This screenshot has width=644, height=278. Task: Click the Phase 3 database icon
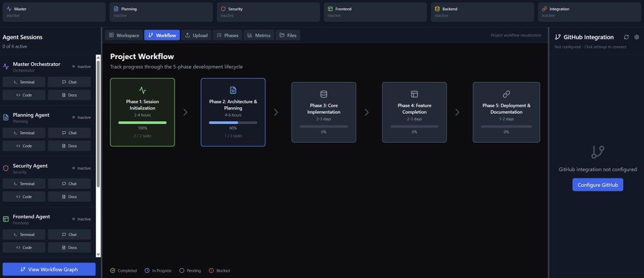(x=324, y=94)
